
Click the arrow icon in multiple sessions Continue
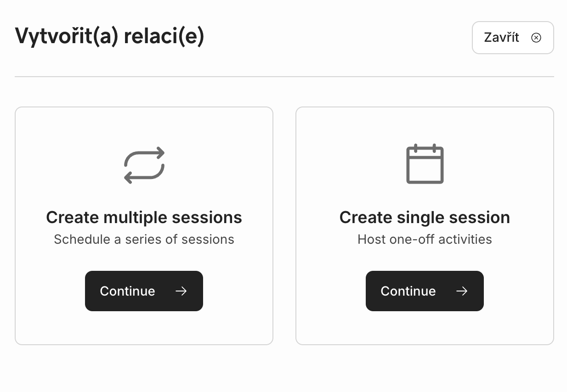click(181, 291)
